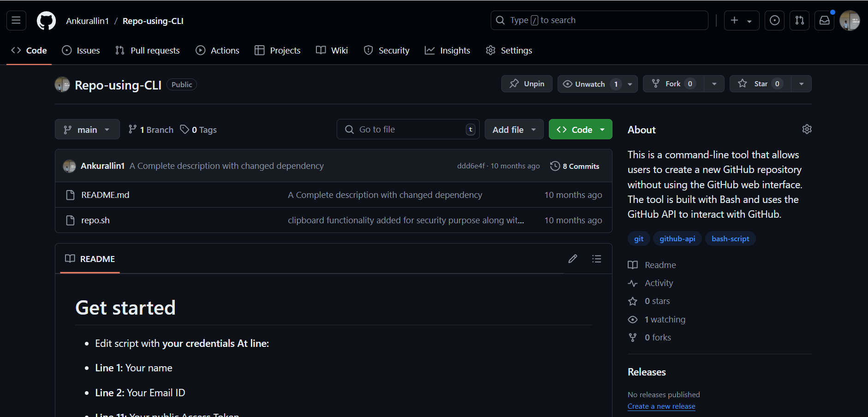The width and height of the screenshot is (868, 417).
Task: Expand the main branch selector dropdown
Action: click(87, 130)
